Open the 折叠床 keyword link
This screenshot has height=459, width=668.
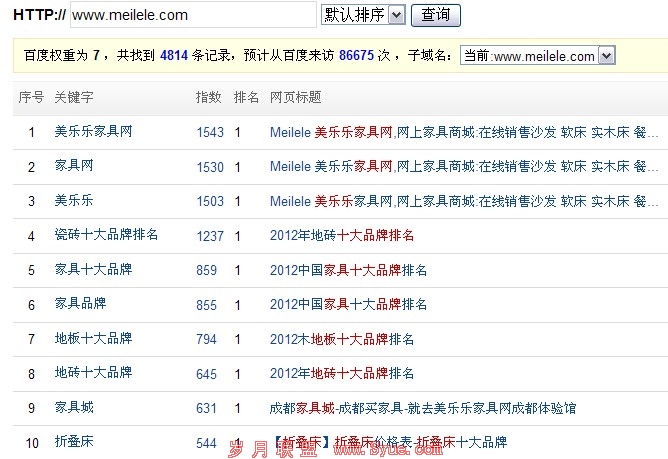74,442
